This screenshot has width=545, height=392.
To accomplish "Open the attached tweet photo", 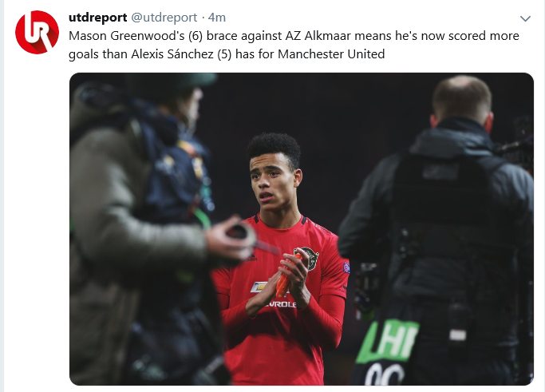I will pos(302,229).
